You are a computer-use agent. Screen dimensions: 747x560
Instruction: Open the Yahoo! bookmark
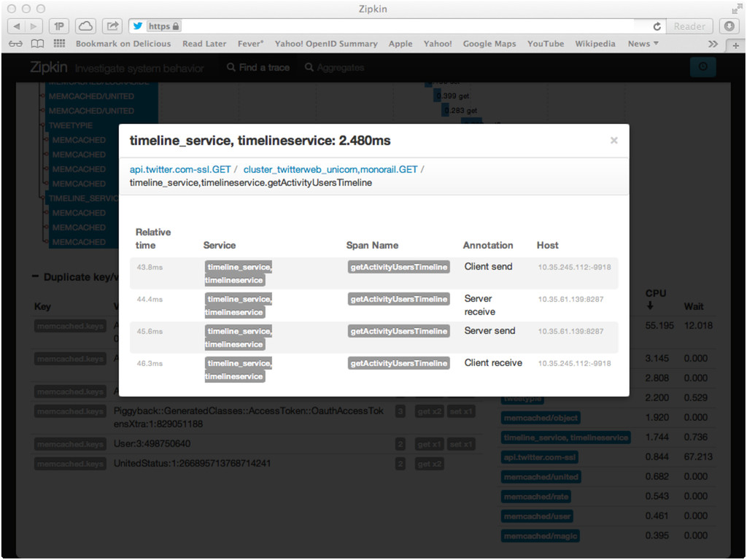(438, 44)
